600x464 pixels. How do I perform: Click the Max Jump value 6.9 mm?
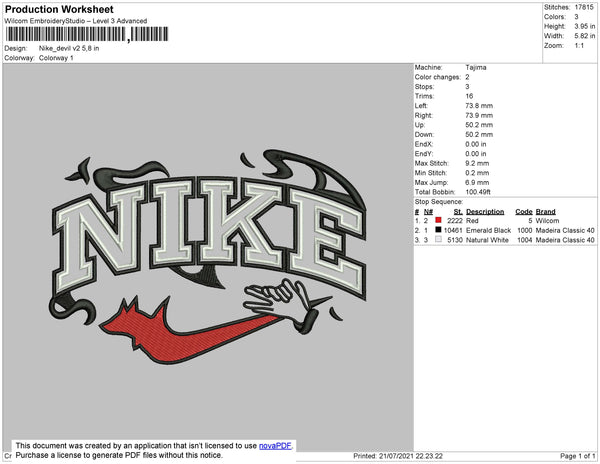point(477,182)
